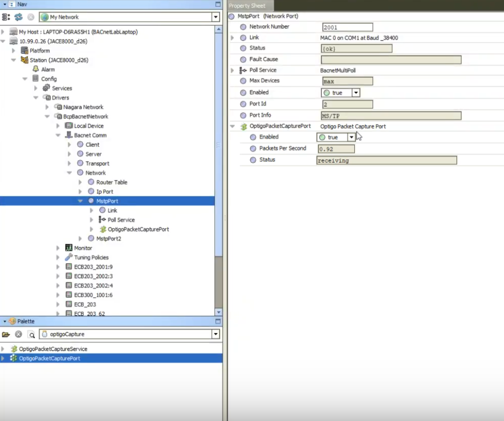
Task: Expand the MstpPort2 tree node
Action: point(80,239)
